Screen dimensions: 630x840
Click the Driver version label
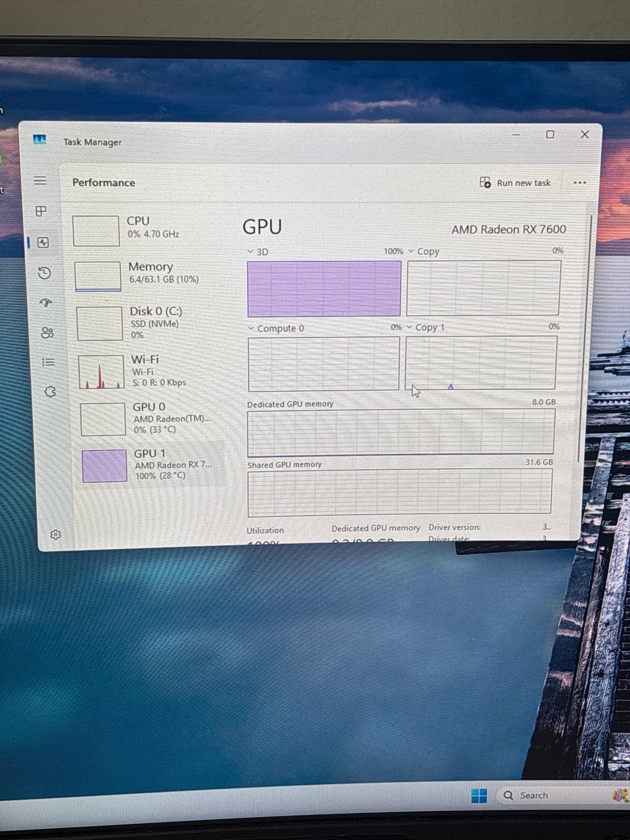click(x=455, y=527)
